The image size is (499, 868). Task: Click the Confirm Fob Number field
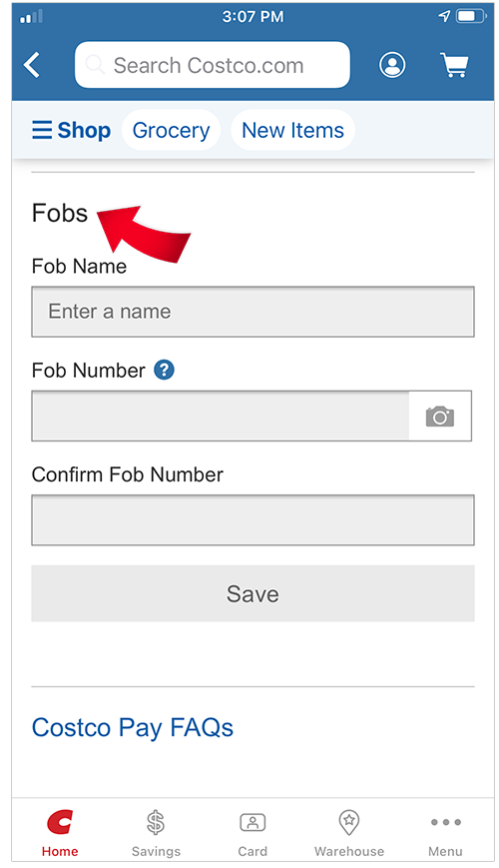(x=252, y=519)
